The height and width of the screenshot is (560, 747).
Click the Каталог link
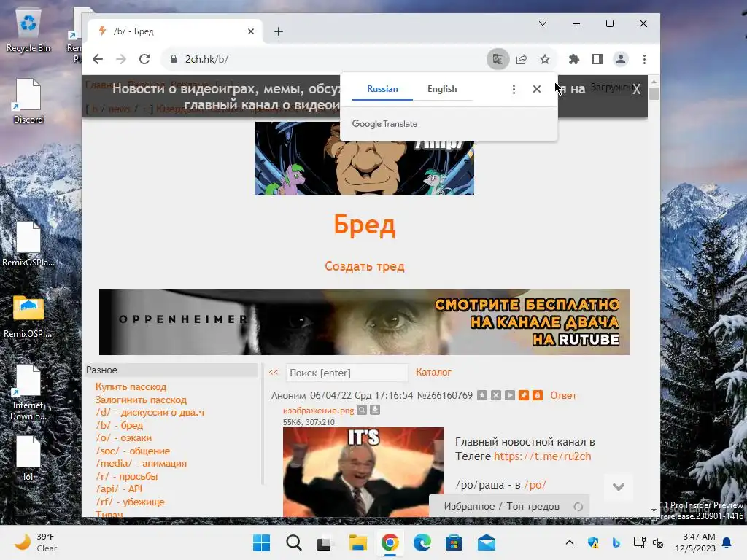[x=433, y=373]
